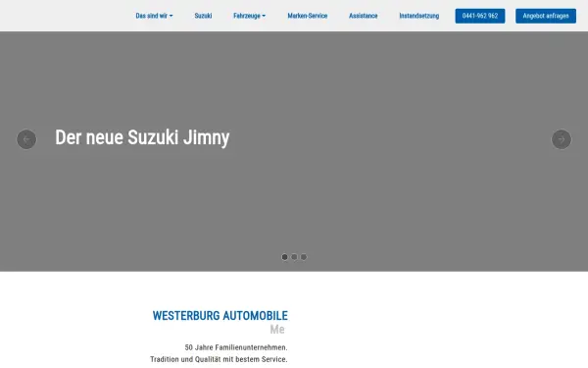Screen dimensions: 588x368
Task: Click the Angebot anfragen button
Action: [546, 16]
